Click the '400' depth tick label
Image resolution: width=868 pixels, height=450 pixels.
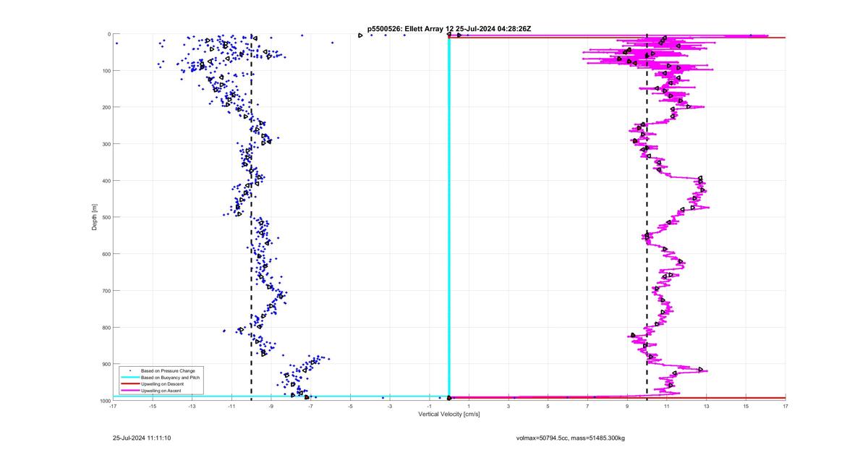[x=106, y=181]
